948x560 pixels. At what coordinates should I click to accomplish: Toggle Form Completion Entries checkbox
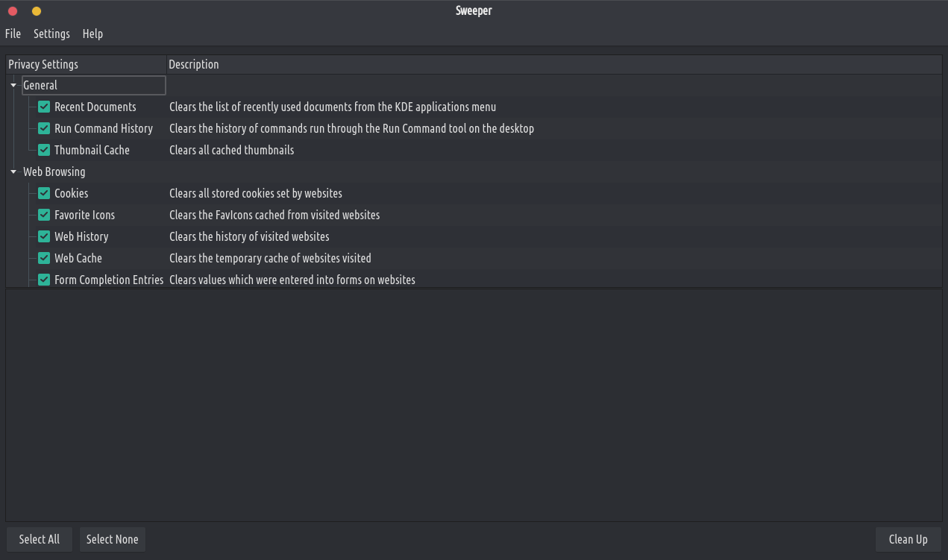point(44,280)
